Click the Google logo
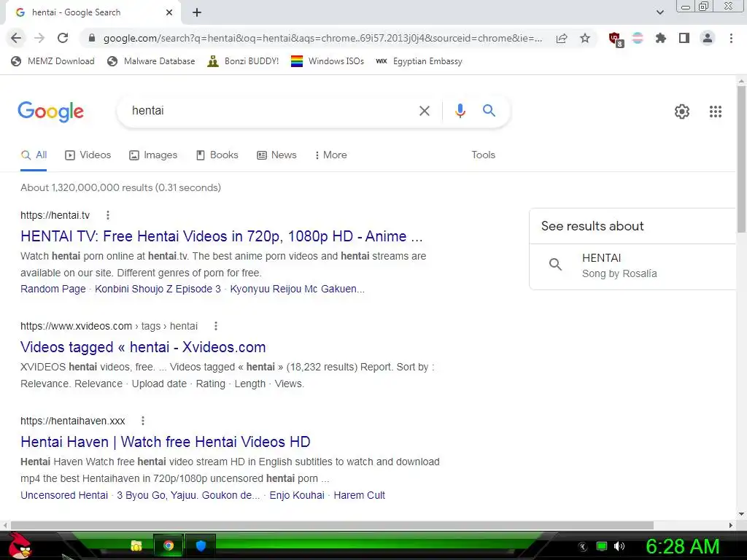Viewport: 747px width, 560px height. pyautogui.click(x=50, y=112)
